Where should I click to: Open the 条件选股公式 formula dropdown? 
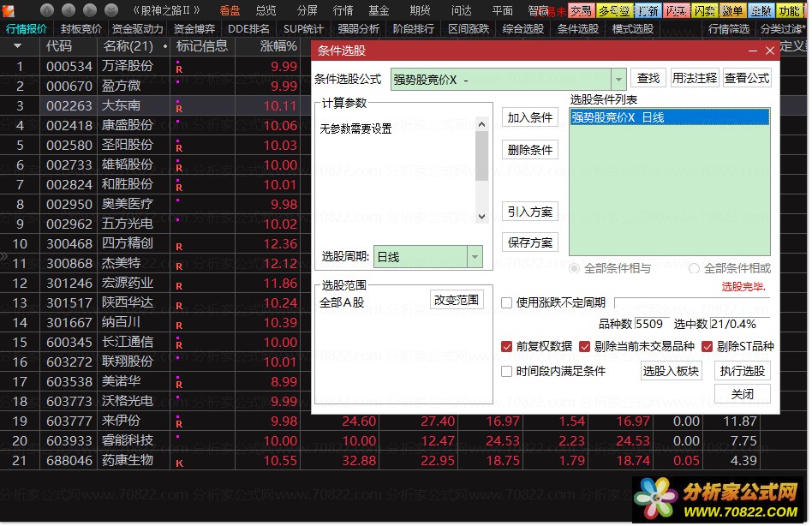pyautogui.click(x=618, y=79)
